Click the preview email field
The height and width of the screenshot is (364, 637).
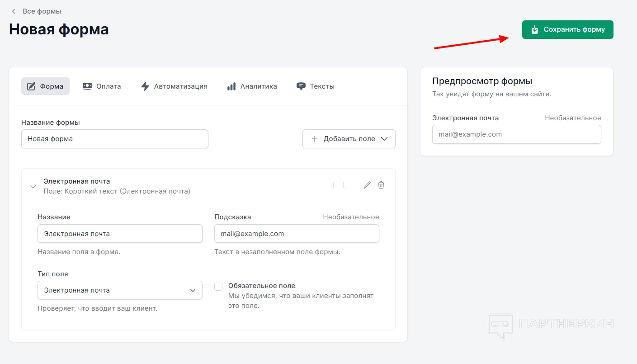pos(516,134)
